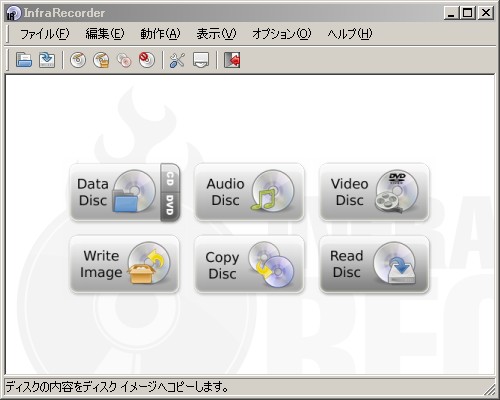Close the InfraRecorder window

(x=486, y=13)
